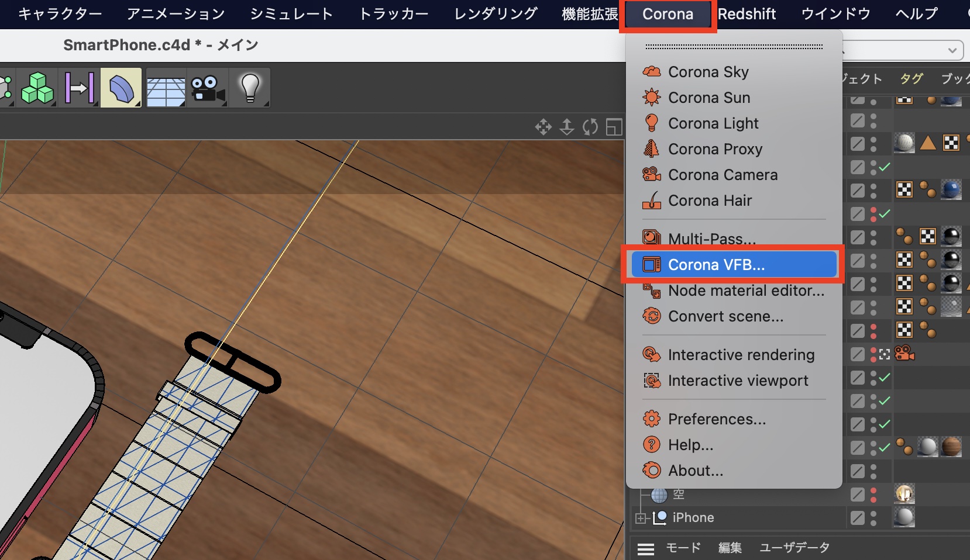This screenshot has width=970, height=560.
Task: Open the attribute manager hamburger menu
Action: (x=646, y=548)
